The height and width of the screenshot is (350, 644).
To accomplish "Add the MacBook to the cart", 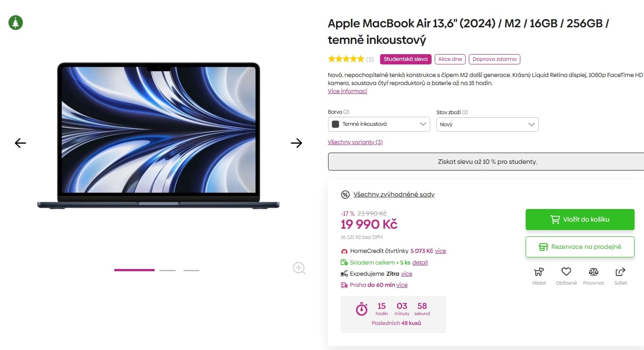I will coord(580,219).
